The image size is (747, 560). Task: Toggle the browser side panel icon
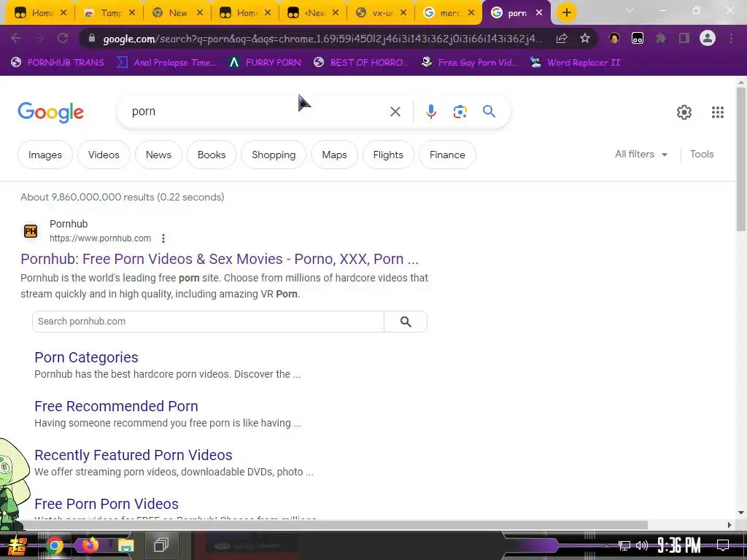684,38
